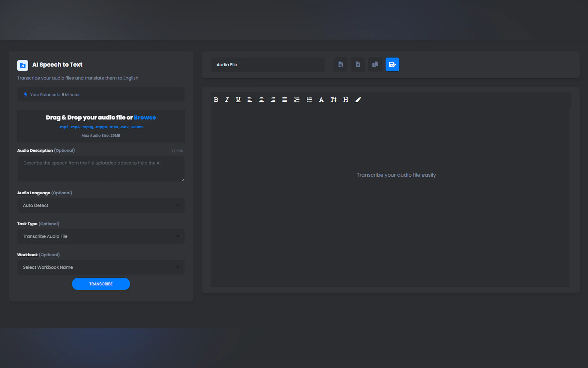Justify the editor text
This screenshot has height=368, width=588.
tap(285, 100)
